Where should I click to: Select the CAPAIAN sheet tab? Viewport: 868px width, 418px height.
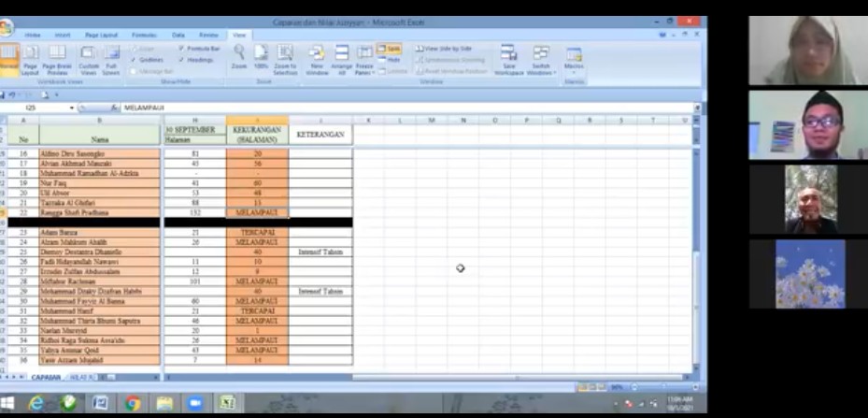[x=46, y=378]
